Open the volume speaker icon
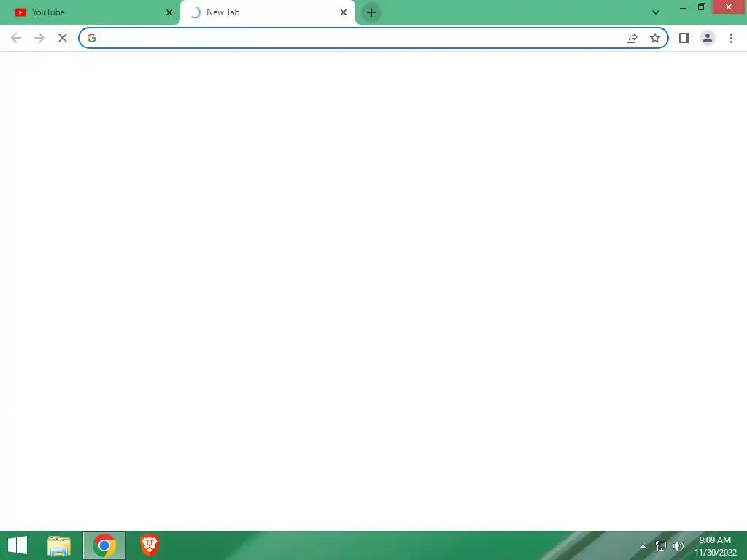Screen dimensions: 747x560 pos(678,546)
